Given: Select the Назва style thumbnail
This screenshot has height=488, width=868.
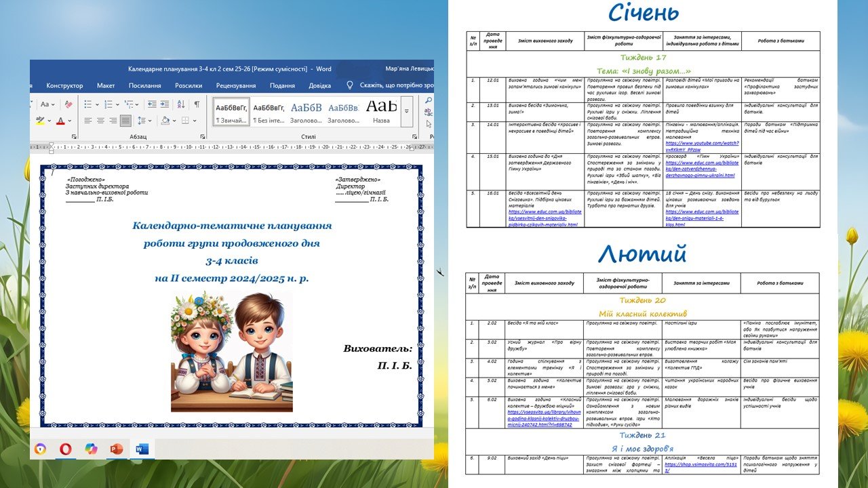Looking at the screenshot, I should 381,111.
